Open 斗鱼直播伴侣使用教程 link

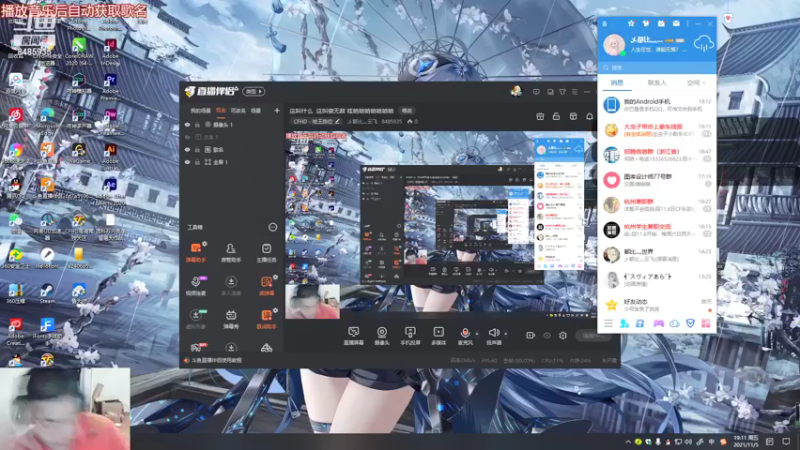(216, 360)
